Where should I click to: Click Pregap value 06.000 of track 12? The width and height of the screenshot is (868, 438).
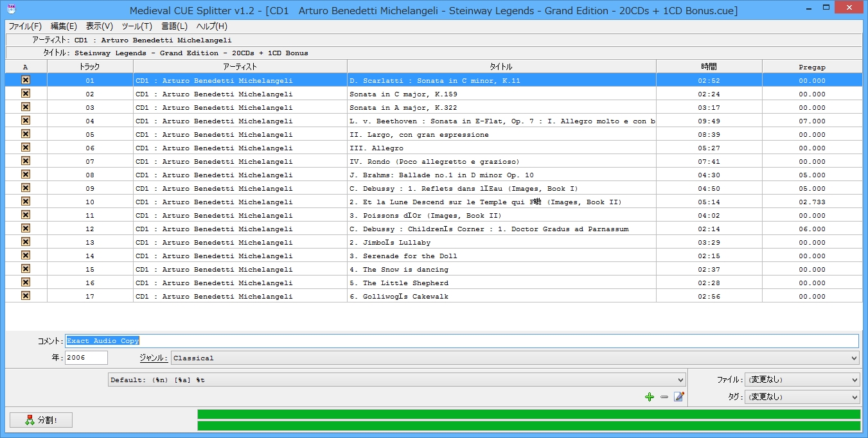pos(812,229)
